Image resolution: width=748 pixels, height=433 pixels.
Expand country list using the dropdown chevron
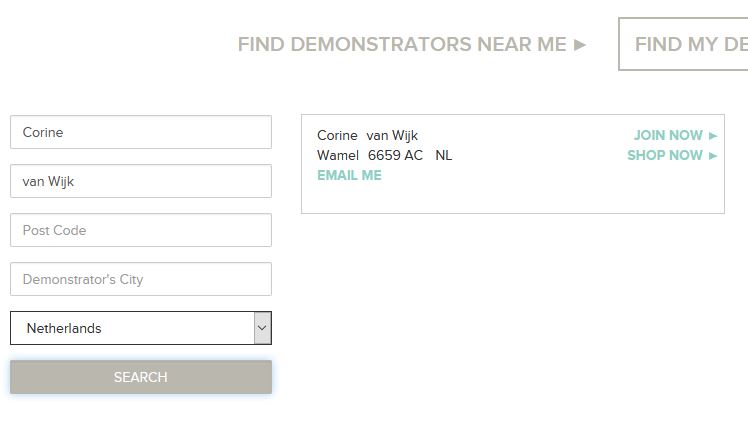coord(262,328)
